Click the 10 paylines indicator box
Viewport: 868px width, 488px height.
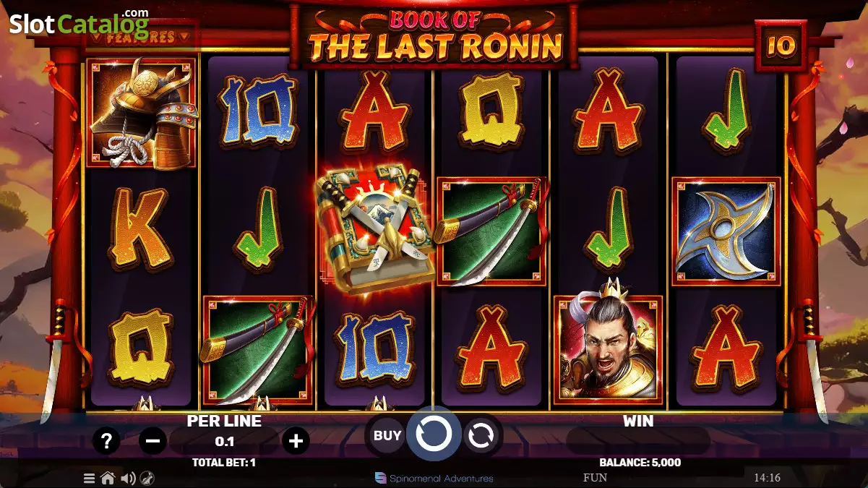tap(781, 46)
